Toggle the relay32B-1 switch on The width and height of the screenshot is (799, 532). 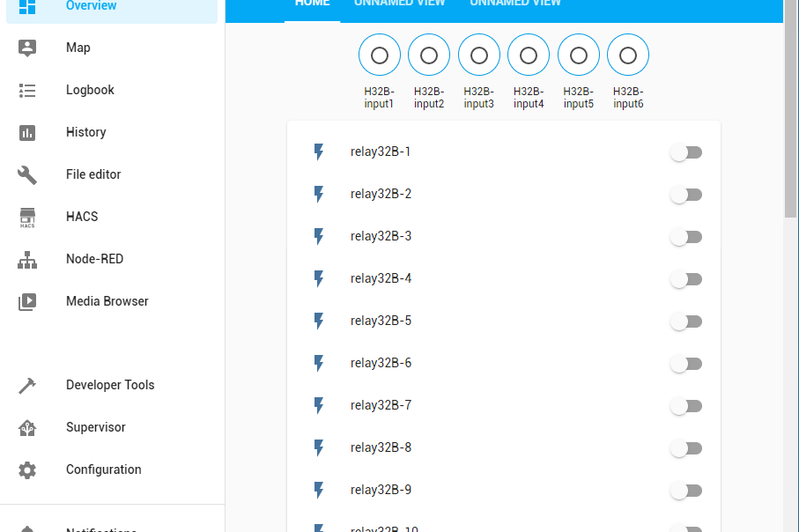pos(685,152)
